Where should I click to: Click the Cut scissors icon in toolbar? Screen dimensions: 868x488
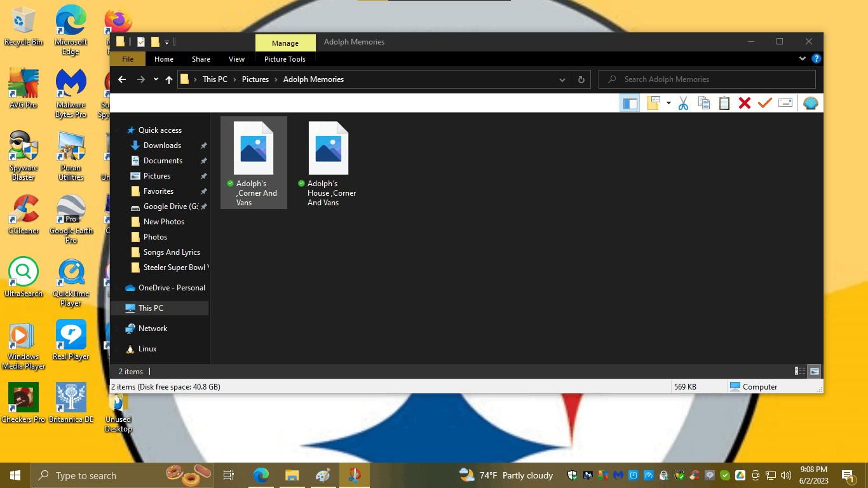coord(684,103)
